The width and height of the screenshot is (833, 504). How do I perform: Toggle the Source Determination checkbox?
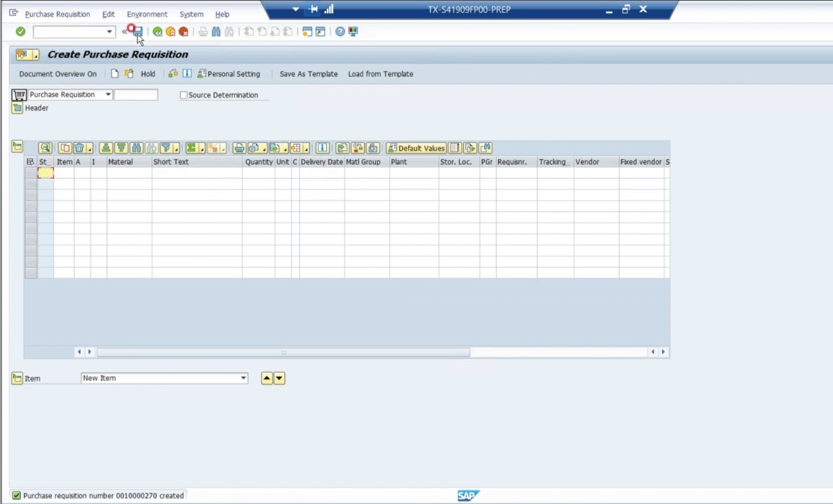pos(183,95)
